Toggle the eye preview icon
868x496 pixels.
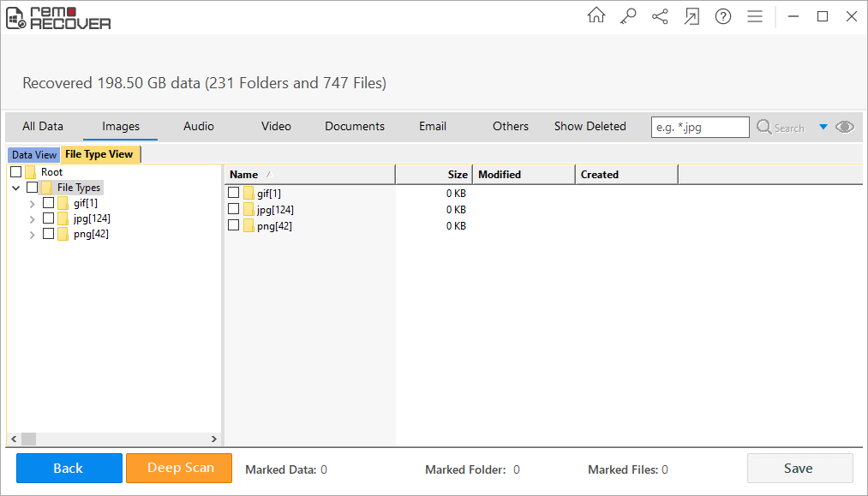tap(845, 127)
